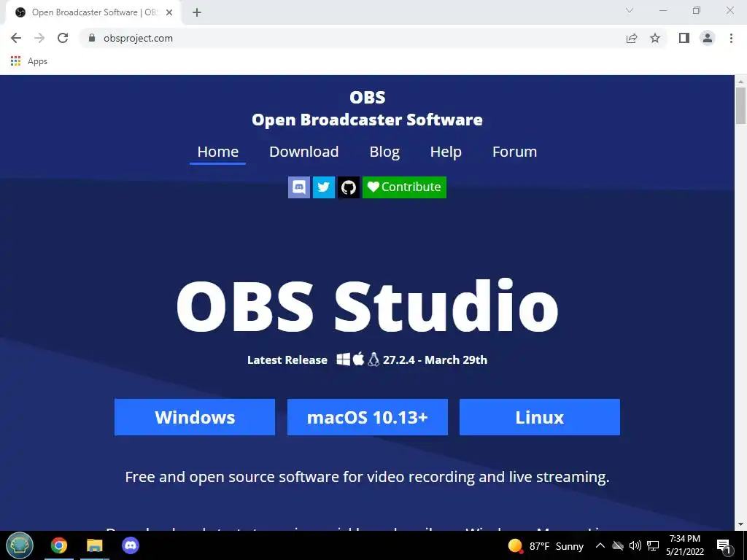Open the OBS GitHub icon link
The width and height of the screenshot is (747, 560).
coord(348,187)
